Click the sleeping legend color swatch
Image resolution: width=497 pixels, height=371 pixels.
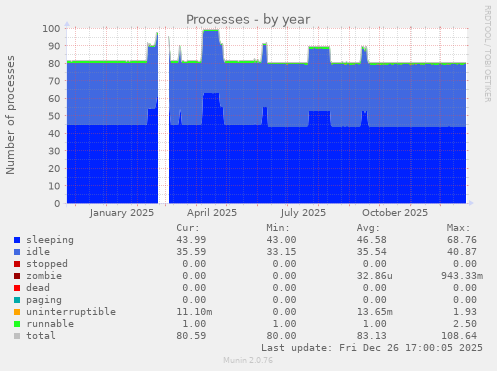tap(17, 240)
